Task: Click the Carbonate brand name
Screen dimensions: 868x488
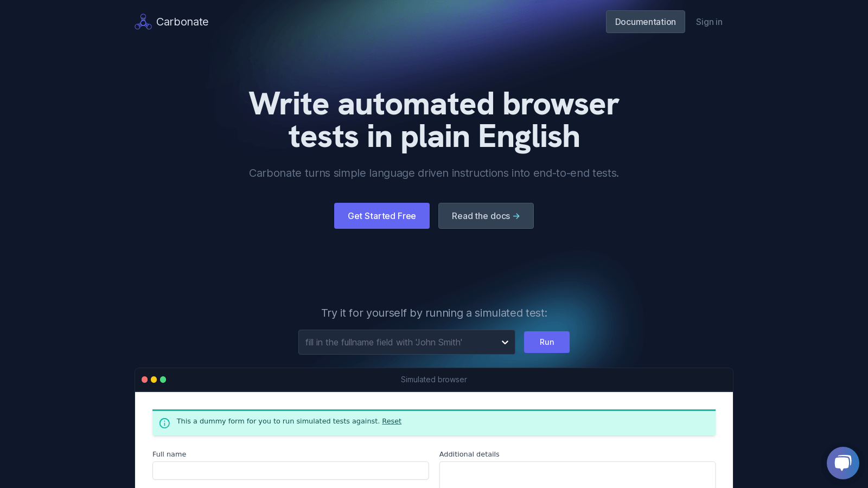Action: [182, 22]
